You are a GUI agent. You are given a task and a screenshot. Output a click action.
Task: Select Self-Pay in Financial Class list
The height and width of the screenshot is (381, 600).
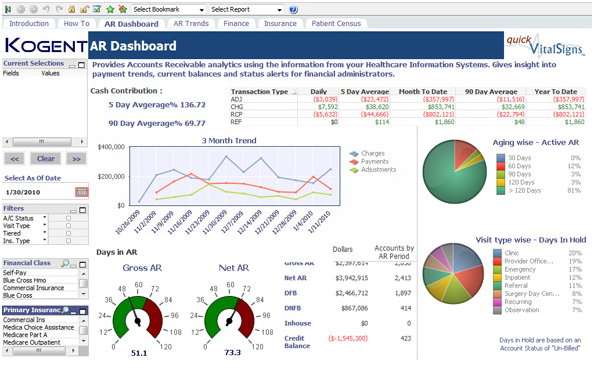[40, 273]
